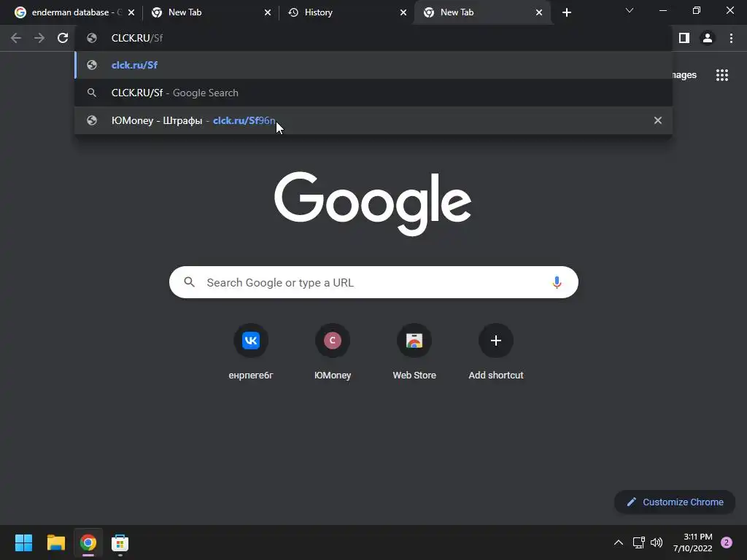Open the Web Store shortcut
The image size is (747, 560).
tap(414, 351)
